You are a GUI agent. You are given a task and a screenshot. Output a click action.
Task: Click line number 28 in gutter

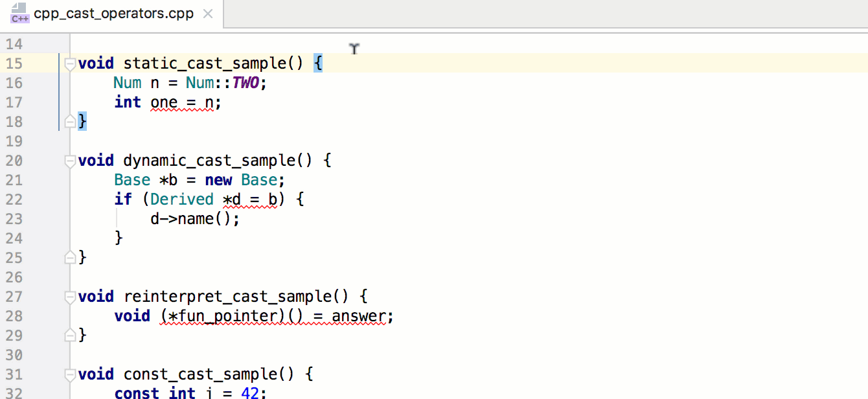(x=14, y=316)
